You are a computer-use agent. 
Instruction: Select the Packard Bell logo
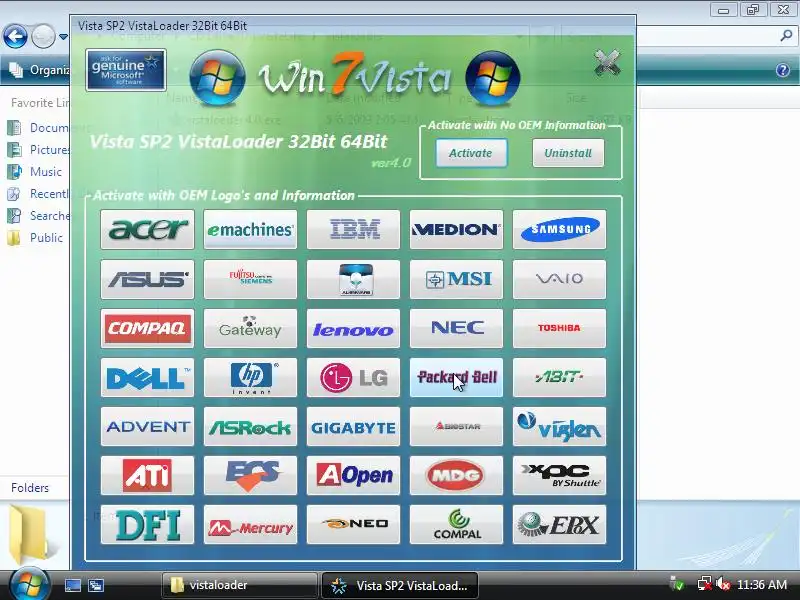coord(456,378)
